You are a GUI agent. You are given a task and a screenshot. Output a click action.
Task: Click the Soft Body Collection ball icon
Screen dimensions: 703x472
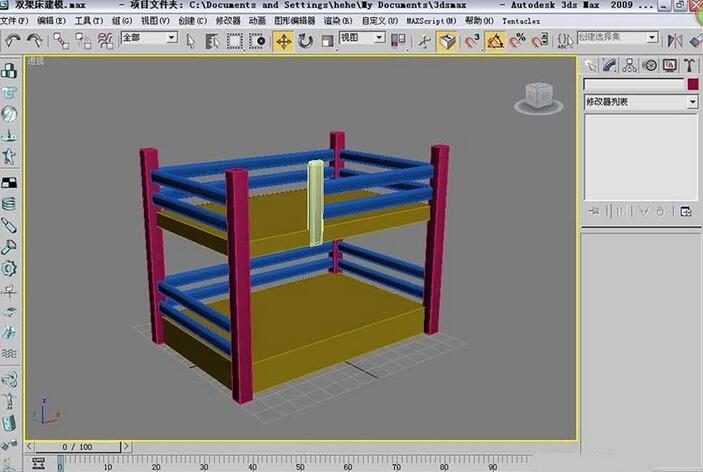point(9,114)
